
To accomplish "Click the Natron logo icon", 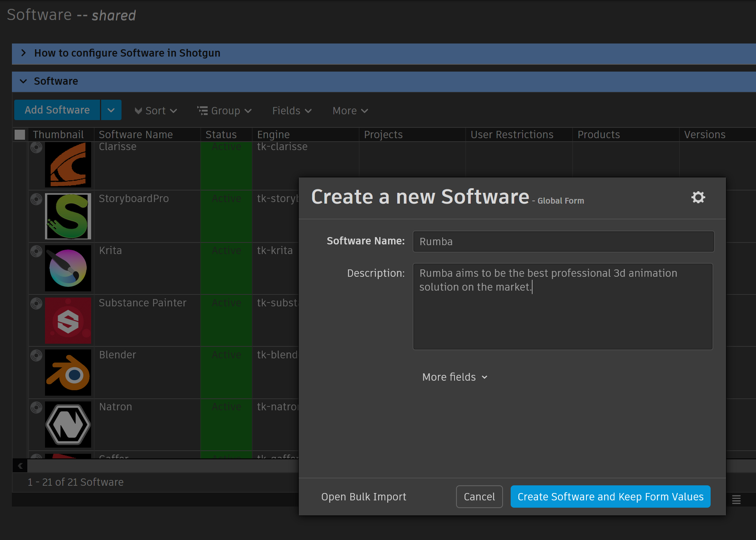I will tap(68, 425).
